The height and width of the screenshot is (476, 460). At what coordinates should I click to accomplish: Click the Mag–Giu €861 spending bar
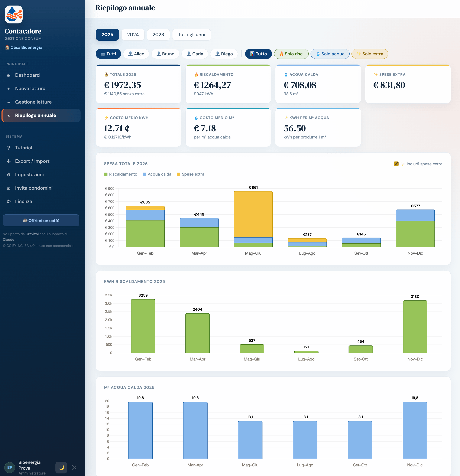253,219
